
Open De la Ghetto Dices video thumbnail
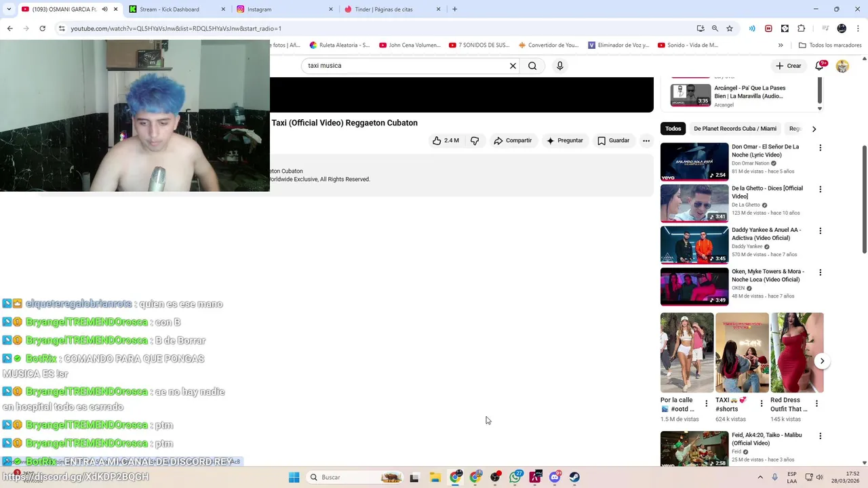pos(694,203)
